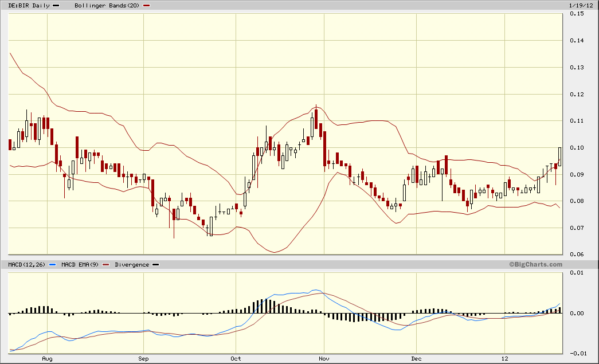Image resolution: width=599 pixels, height=364 pixels.
Task: Click the 1/19/12 date label
Action: tap(581, 5)
